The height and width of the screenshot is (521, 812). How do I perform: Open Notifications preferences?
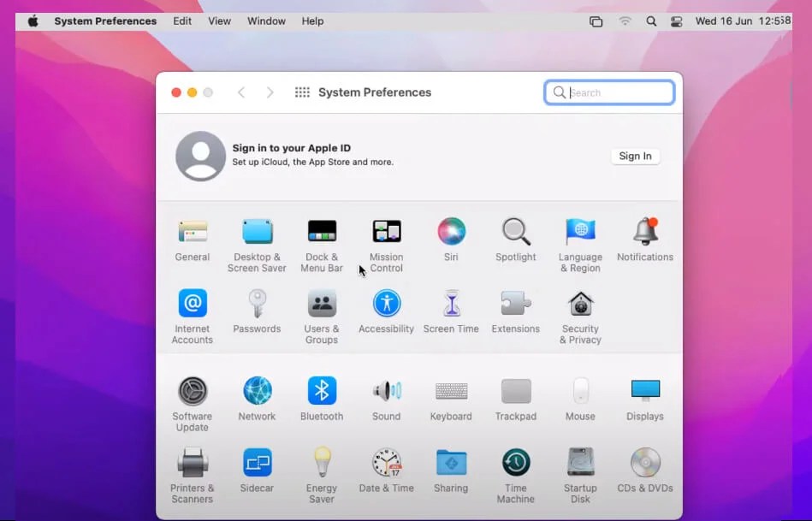(645, 232)
